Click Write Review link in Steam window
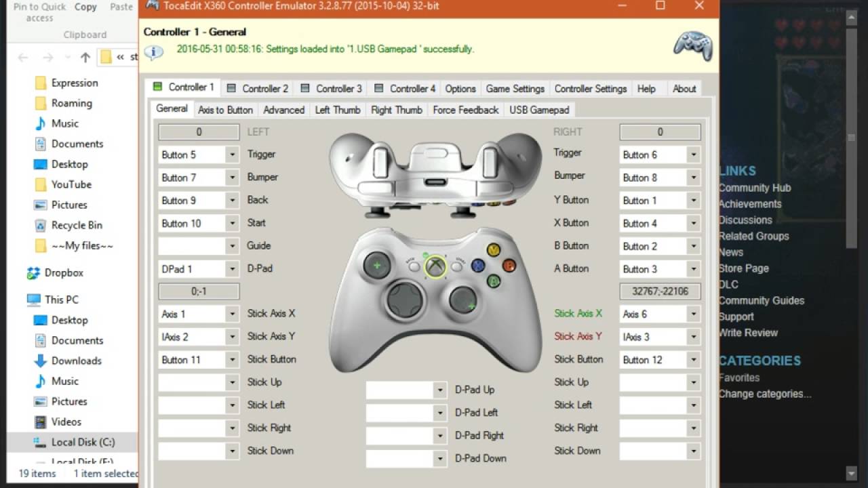The image size is (868, 488). [x=748, y=333]
